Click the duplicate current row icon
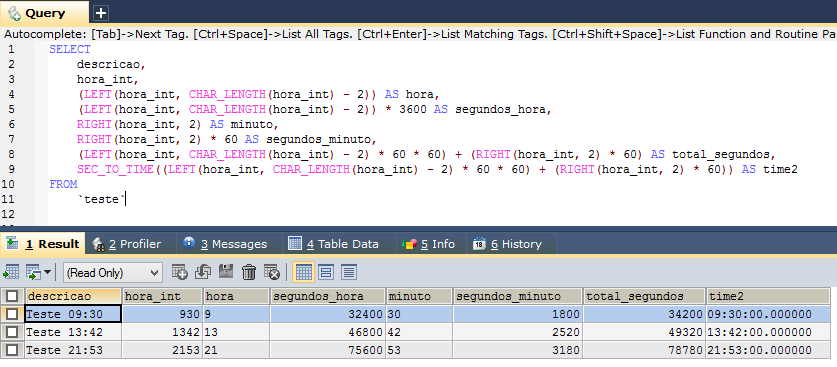837x367 pixels. point(203,273)
